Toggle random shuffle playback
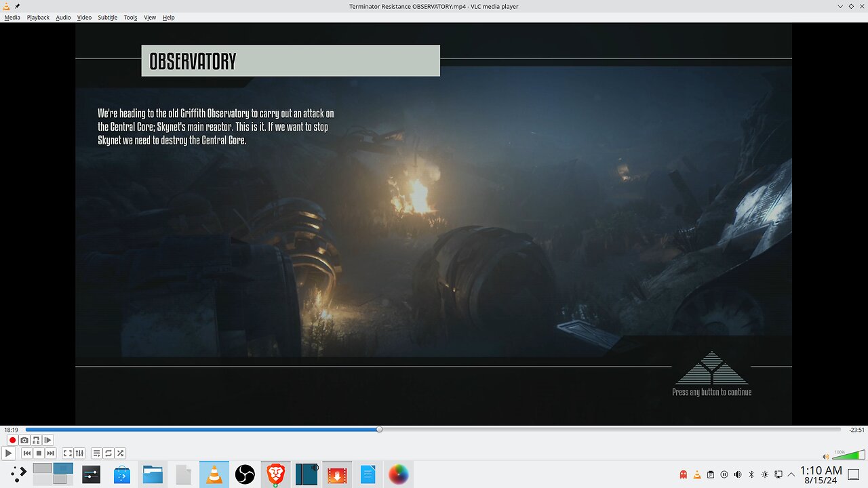868x488 pixels. (120, 453)
